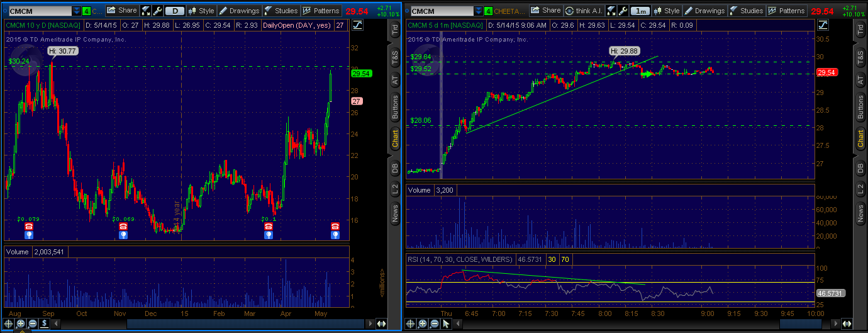Click the green 4 link box in right chart

(489, 11)
